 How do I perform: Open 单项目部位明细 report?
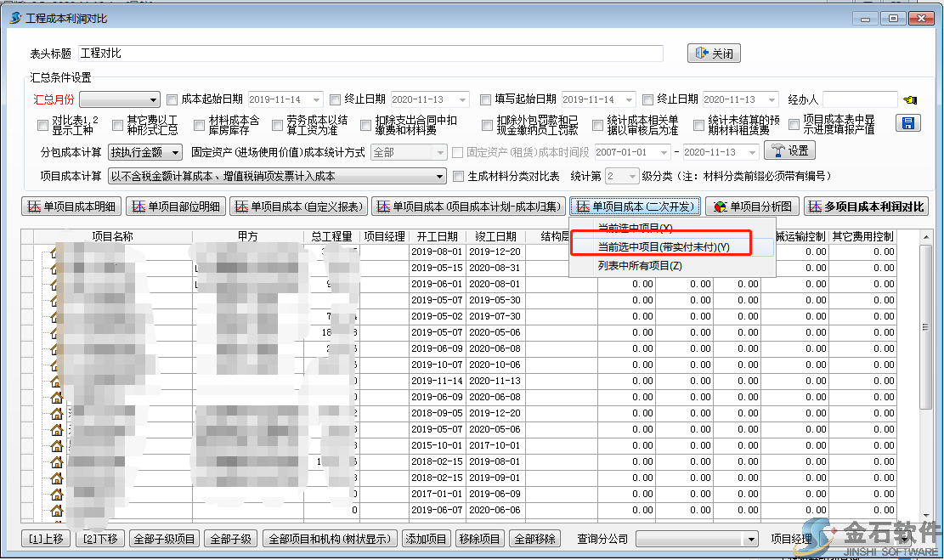[x=177, y=206]
